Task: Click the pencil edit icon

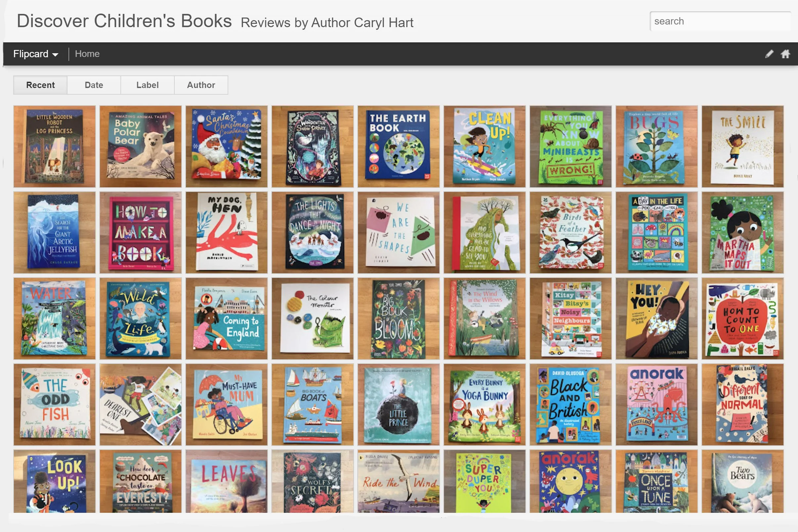Action: [x=769, y=54]
